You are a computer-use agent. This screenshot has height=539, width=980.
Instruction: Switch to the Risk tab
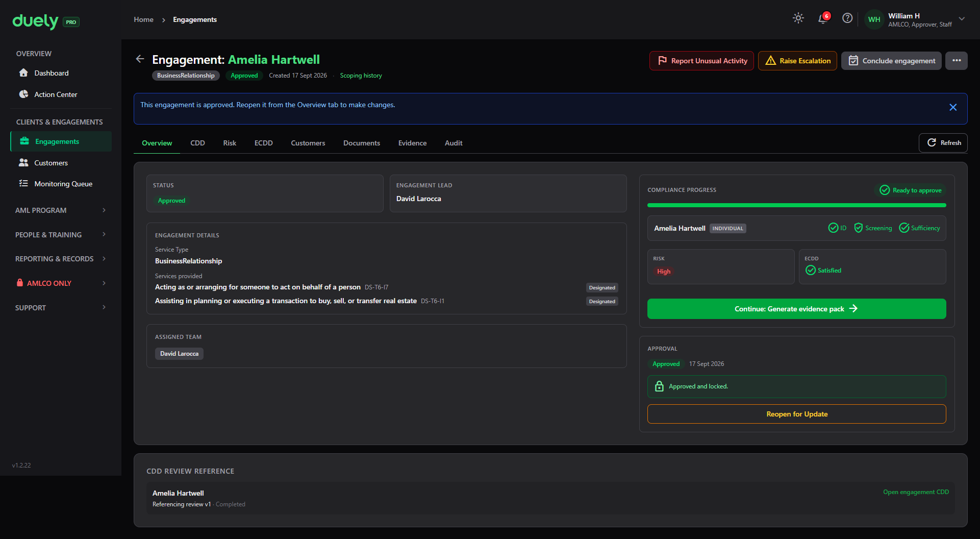[230, 143]
